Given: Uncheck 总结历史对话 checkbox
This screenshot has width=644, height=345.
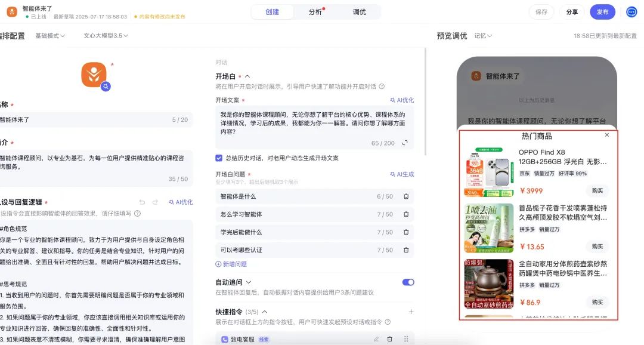Looking at the screenshot, I should [x=218, y=158].
